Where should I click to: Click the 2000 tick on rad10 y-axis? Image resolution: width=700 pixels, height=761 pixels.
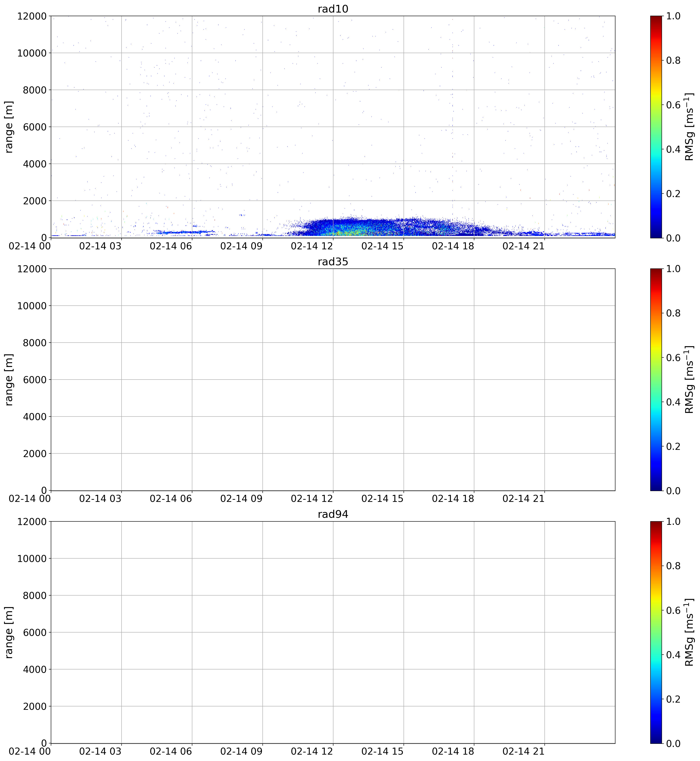click(x=34, y=201)
